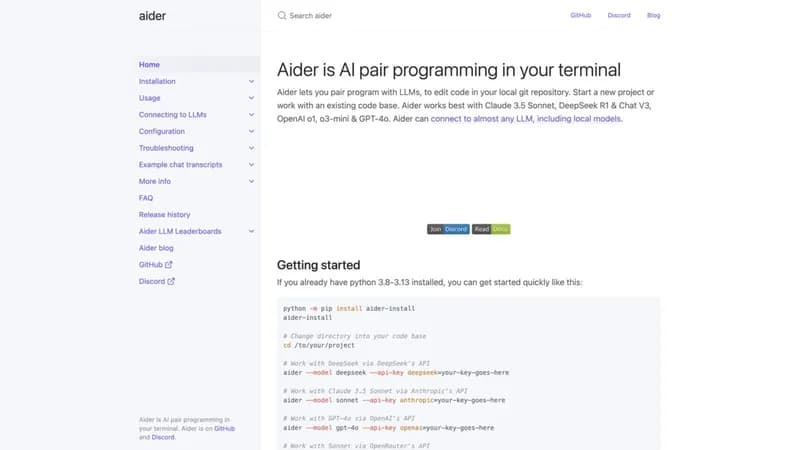The image size is (800, 450).
Task: Open Discord link in top navigation
Action: click(619, 15)
